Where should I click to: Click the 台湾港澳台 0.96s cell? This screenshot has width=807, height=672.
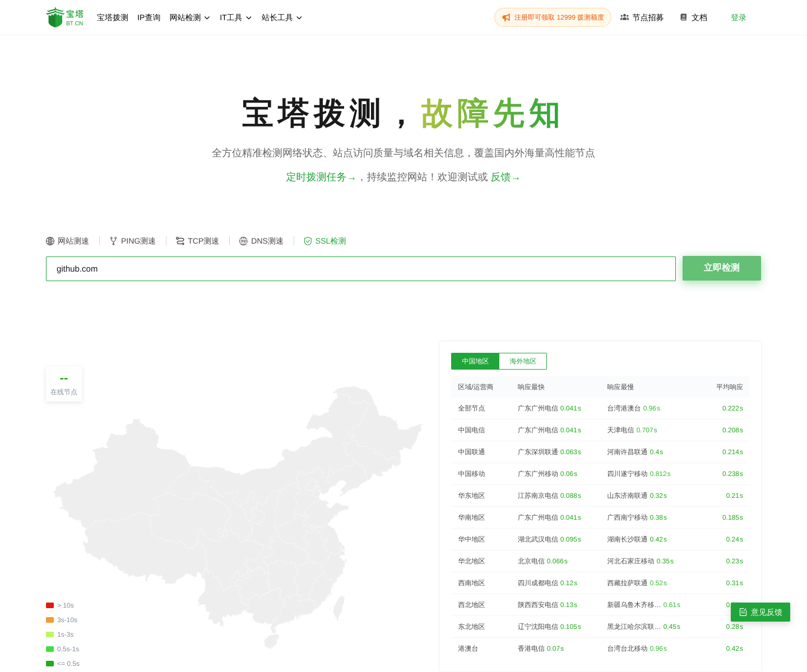(633, 408)
